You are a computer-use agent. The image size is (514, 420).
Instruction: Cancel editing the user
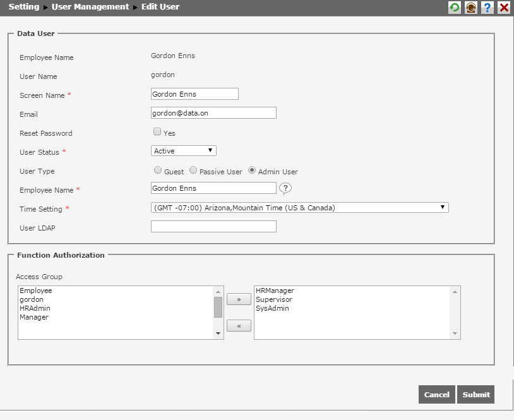click(436, 394)
